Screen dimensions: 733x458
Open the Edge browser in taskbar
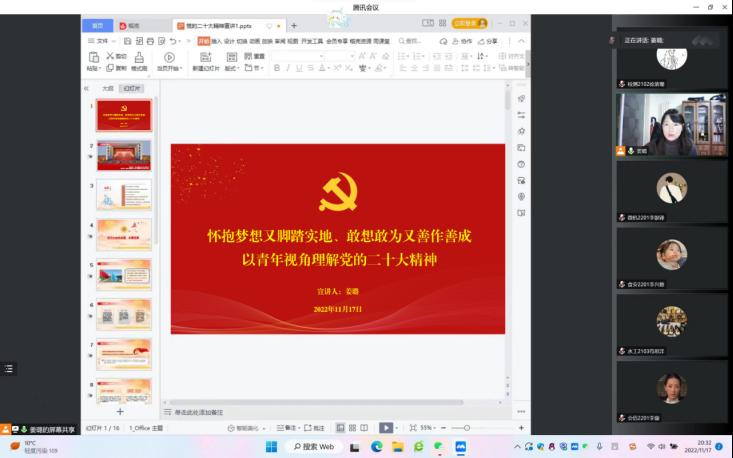377,446
